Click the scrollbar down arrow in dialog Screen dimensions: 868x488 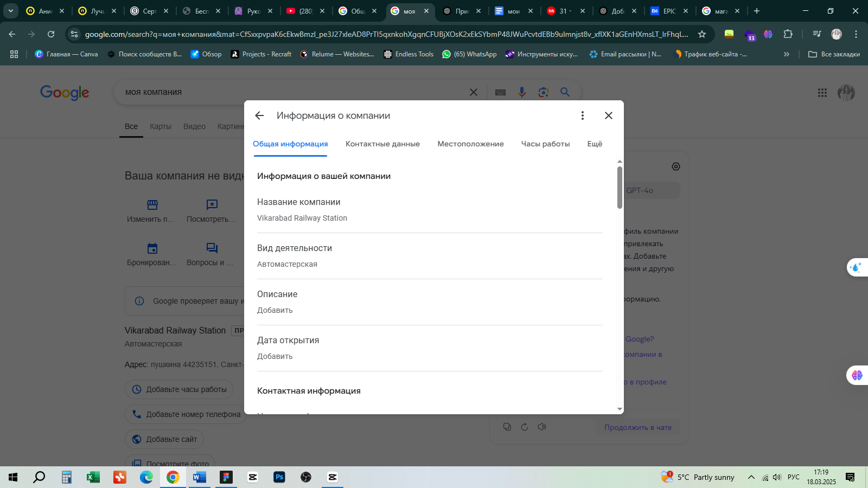[x=620, y=409]
